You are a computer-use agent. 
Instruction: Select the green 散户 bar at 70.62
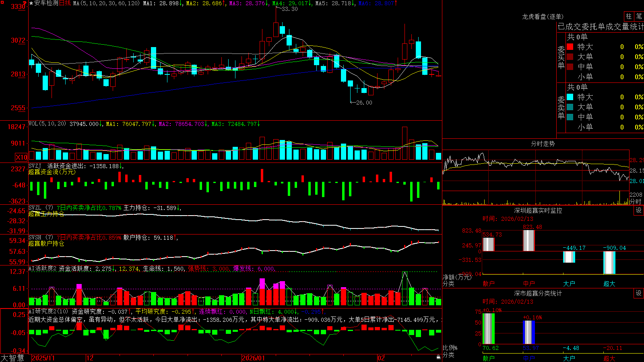coord(488,329)
